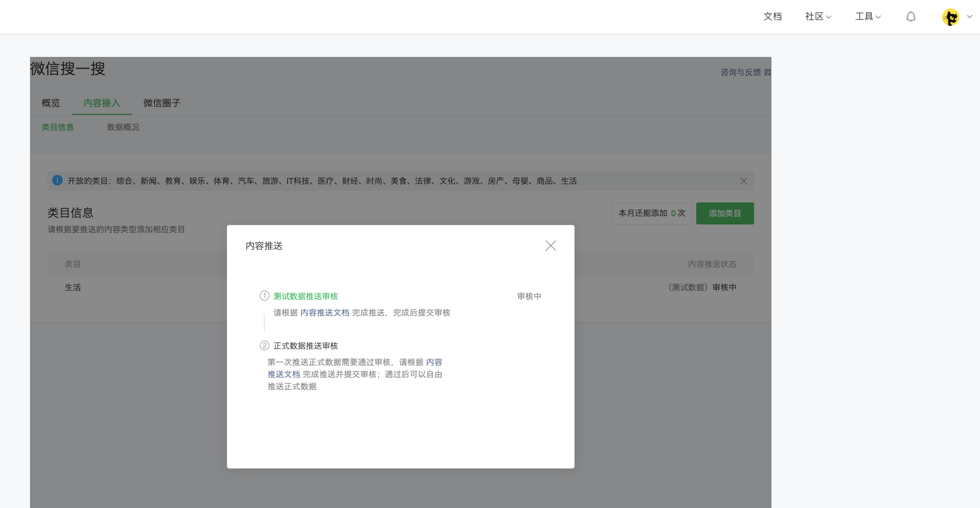Go to 文档 in the top navigation
Viewport: 980px width, 508px height.
click(x=773, y=17)
